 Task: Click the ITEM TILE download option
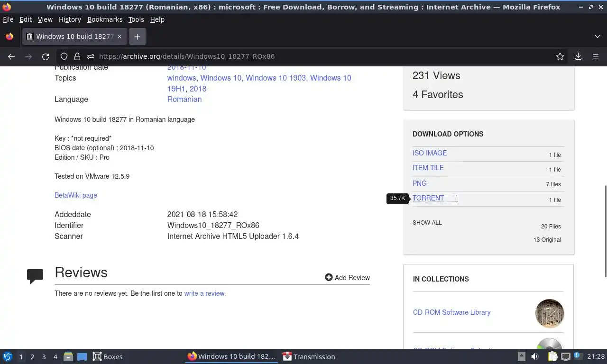coord(428,168)
